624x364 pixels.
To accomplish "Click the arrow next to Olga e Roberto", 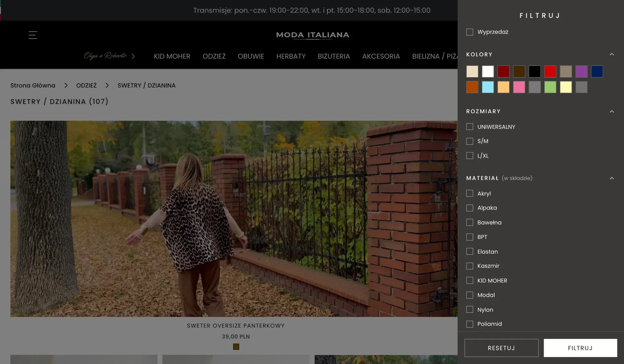I will coord(133,56).
